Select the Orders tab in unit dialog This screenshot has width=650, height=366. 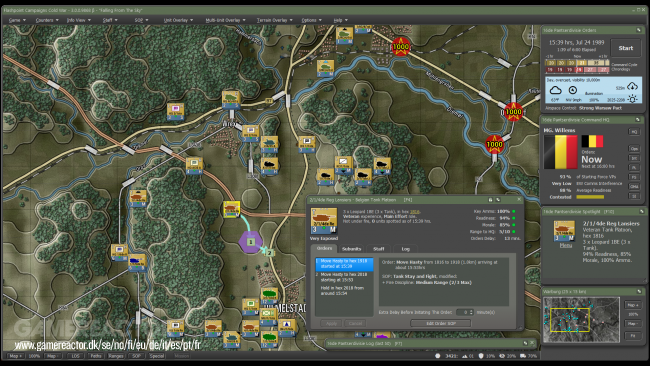coord(324,248)
